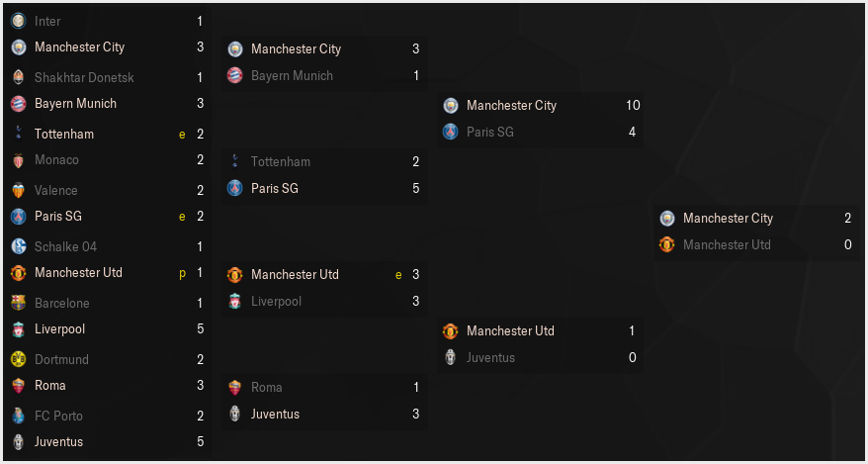
Task: Click Bayern Munich crest in quarter-final column
Action: pyautogui.click(x=234, y=76)
